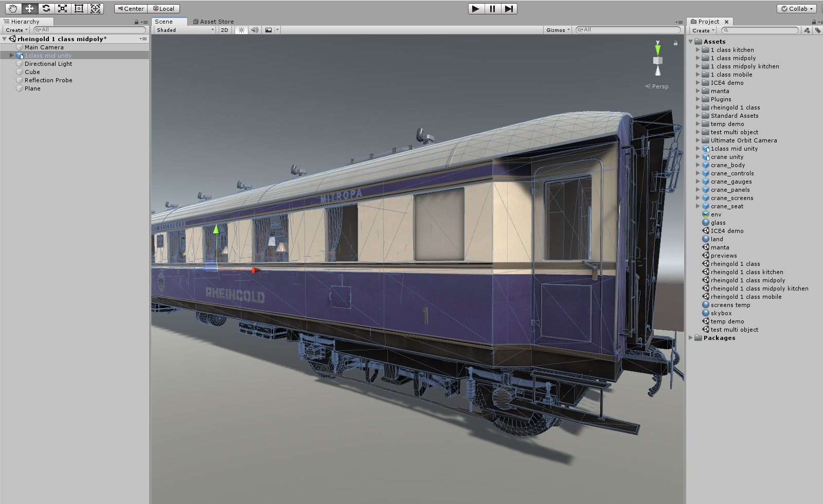Toggle the Project panel lock
This screenshot has height=504, width=823.
[814, 22]
